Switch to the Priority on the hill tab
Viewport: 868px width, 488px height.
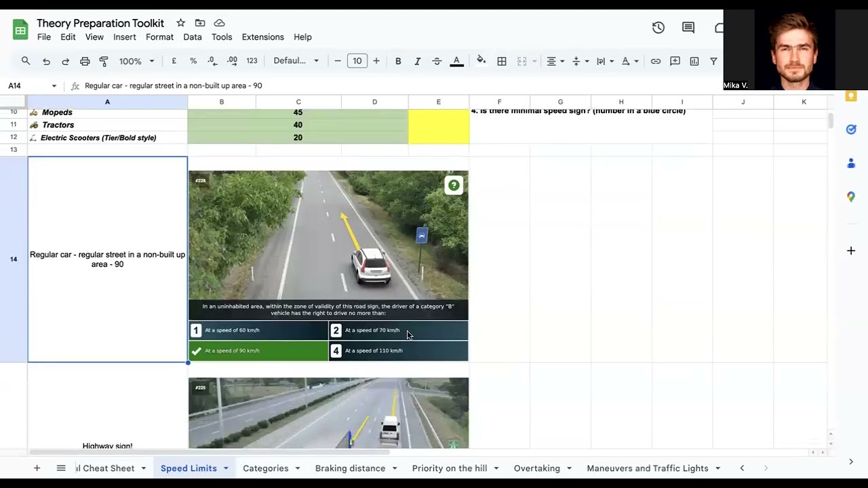[x=450, y=468]
